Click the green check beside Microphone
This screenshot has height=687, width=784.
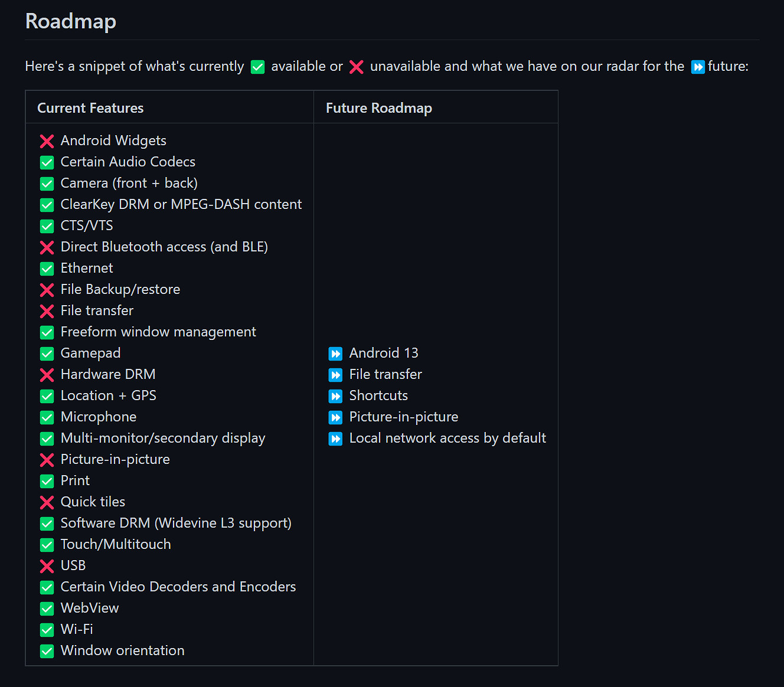click(47, 417)
